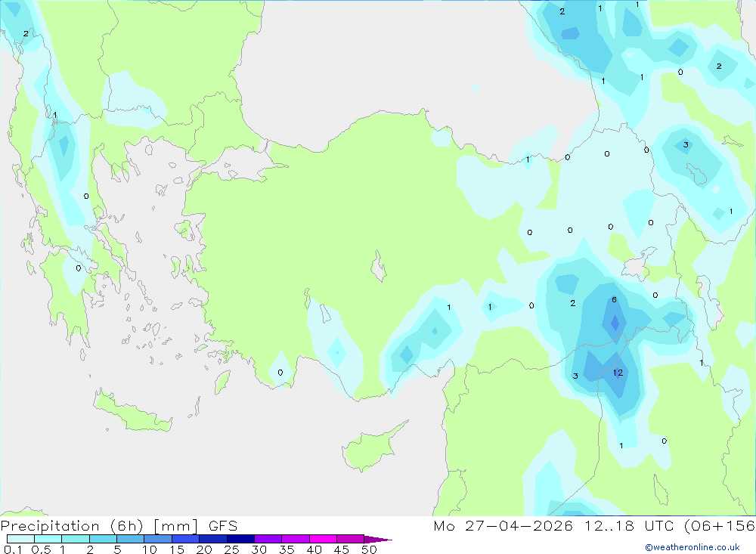Click the '12' precipitation value on map
Image resolution: width=756 pixels, height=554 pixels.
tap(618, 373)
